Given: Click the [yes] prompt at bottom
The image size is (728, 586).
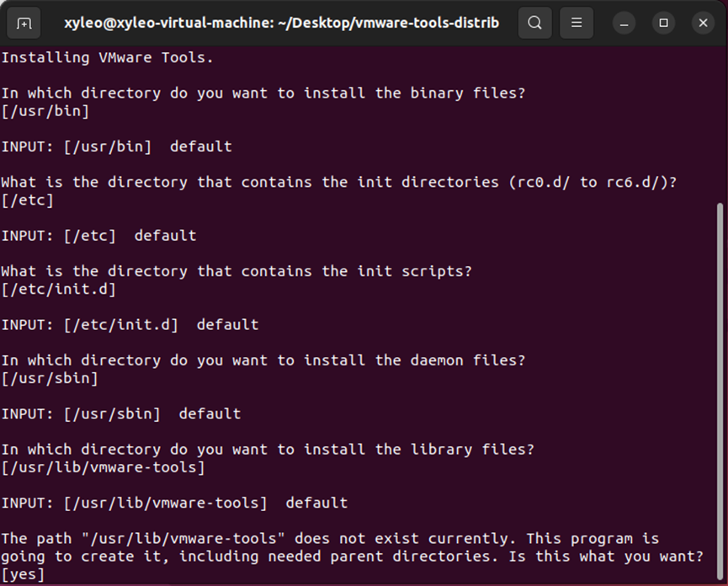Looking at the screenshot, I should click(x=23, y=574).
